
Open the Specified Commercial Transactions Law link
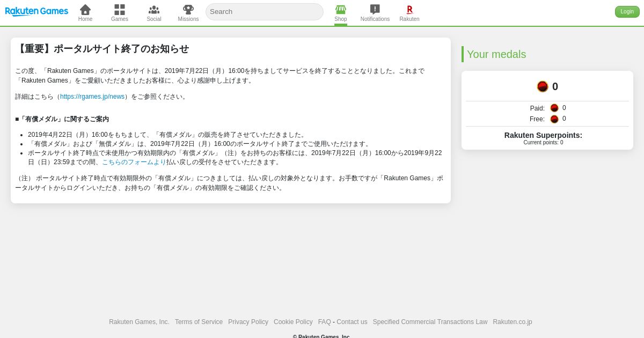430,322
